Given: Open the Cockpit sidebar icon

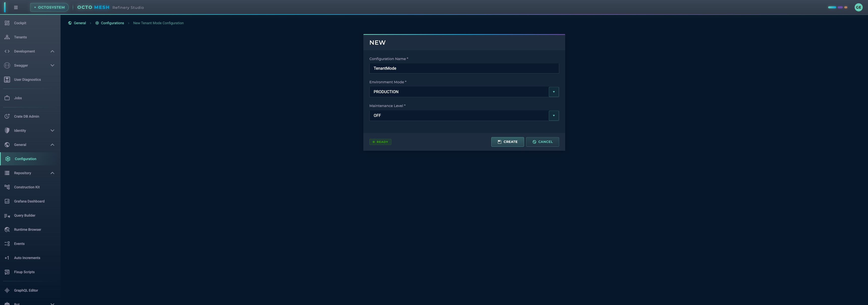Looking at the screenshot, I should pyautogui.click(x=7, y=23).
